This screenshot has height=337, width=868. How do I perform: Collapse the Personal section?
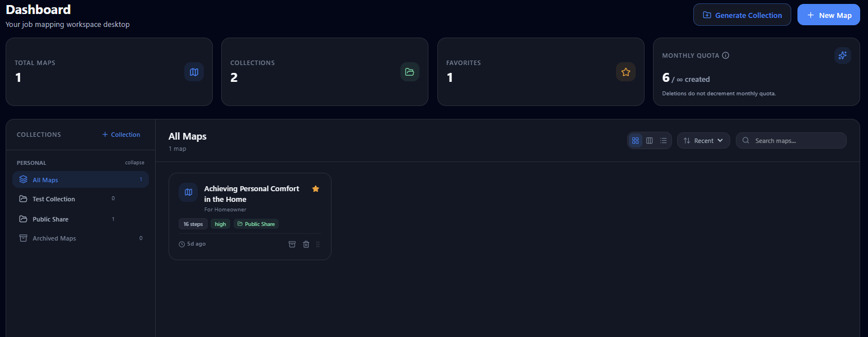tap(134, 163)
